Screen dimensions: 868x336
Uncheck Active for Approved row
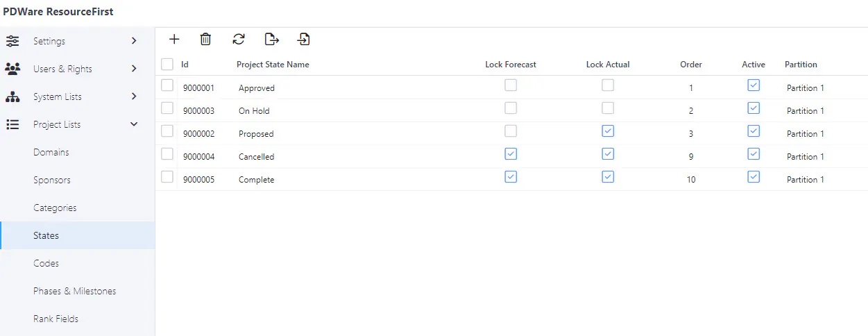[754, 85]
